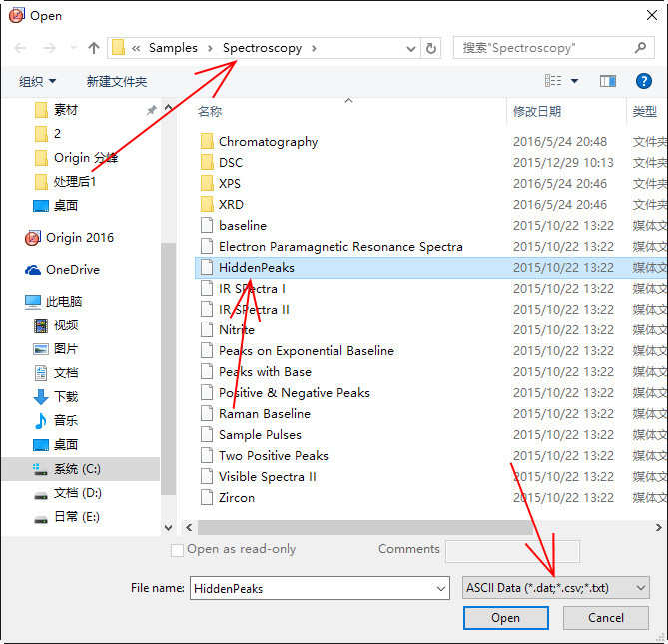
Task: Open the 组织 menu
Action: tap(38, 81)
